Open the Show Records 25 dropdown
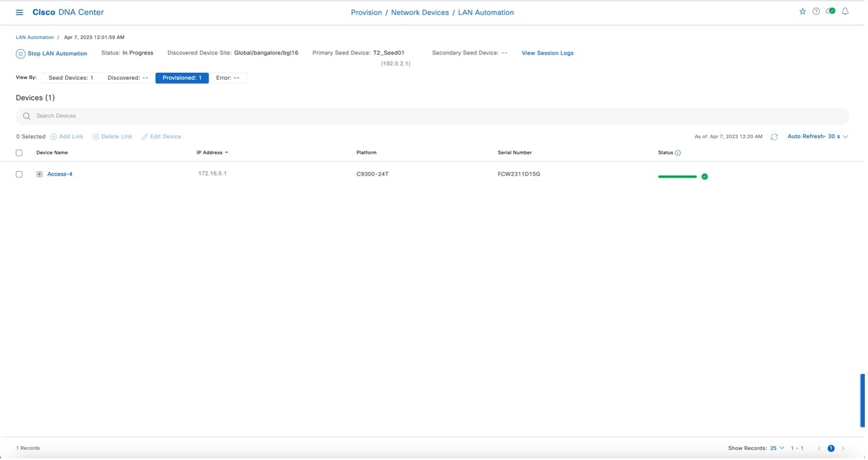 click(x=780, y=449)
